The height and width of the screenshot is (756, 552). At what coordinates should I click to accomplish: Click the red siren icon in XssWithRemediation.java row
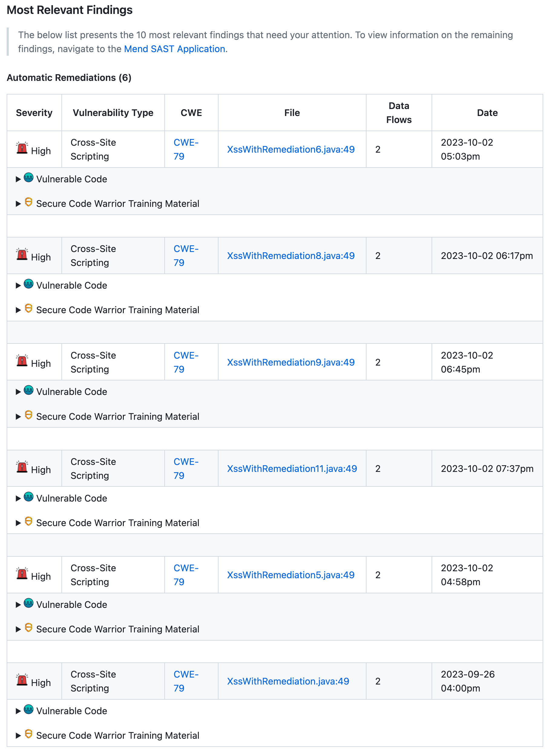tap(22, 680)
